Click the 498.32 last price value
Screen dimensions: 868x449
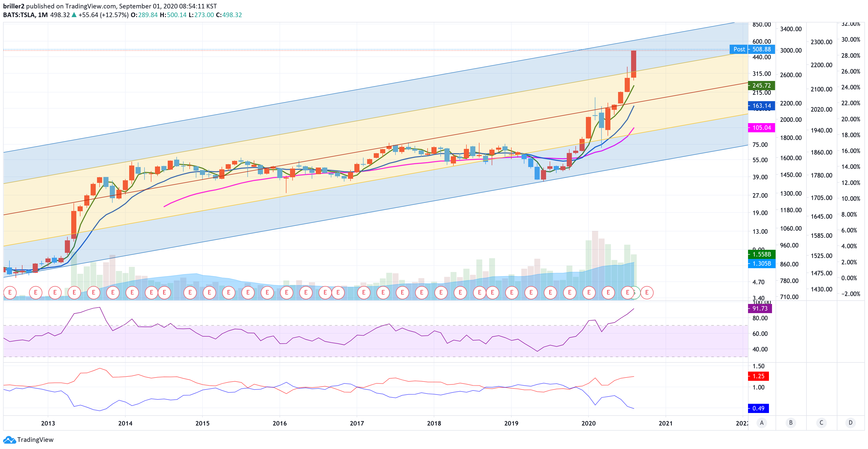pos(60,15)
